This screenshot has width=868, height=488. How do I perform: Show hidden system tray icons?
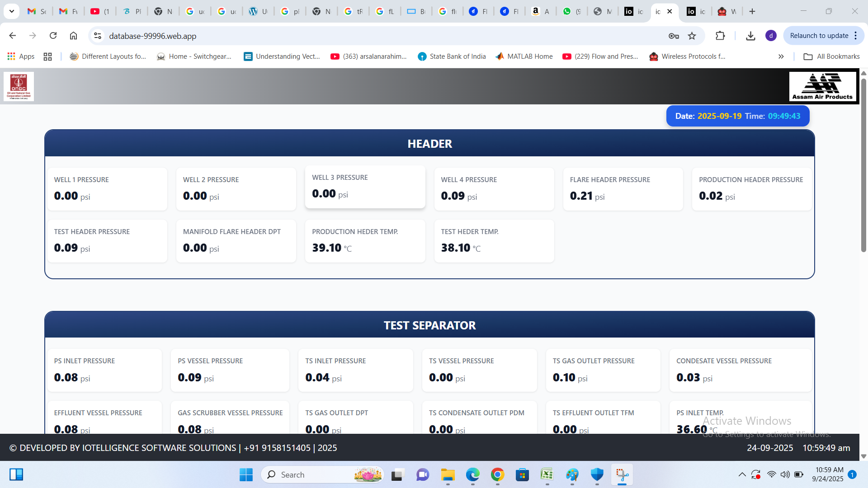(x=742, y=474)
